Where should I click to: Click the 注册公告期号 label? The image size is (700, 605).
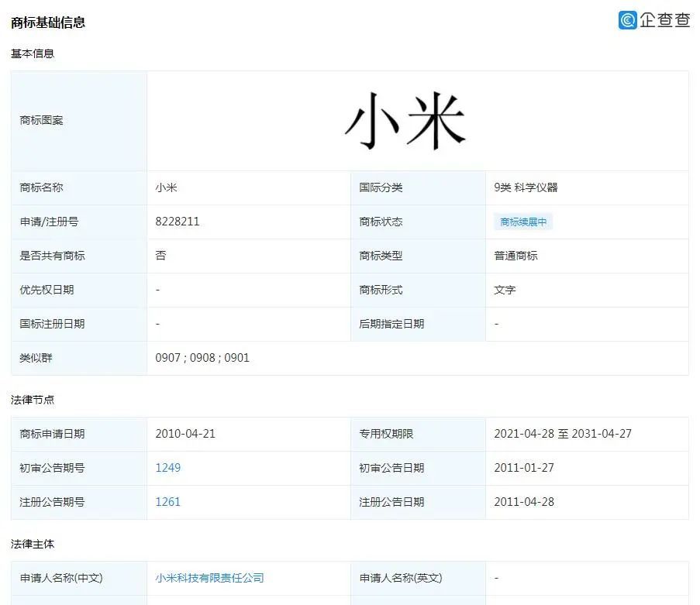(x=52, y=502)
